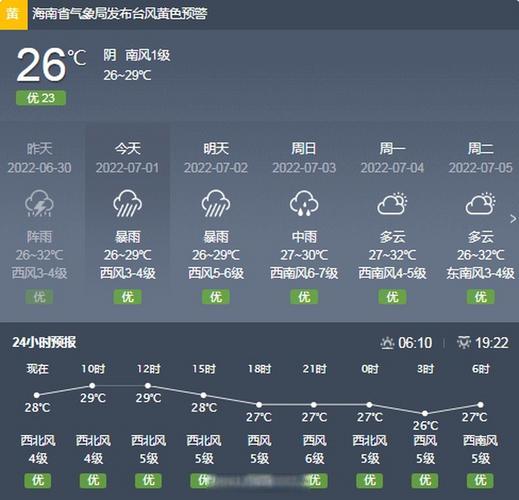
Task: Open the air quality badge 优 23
Action: [41, 98]
